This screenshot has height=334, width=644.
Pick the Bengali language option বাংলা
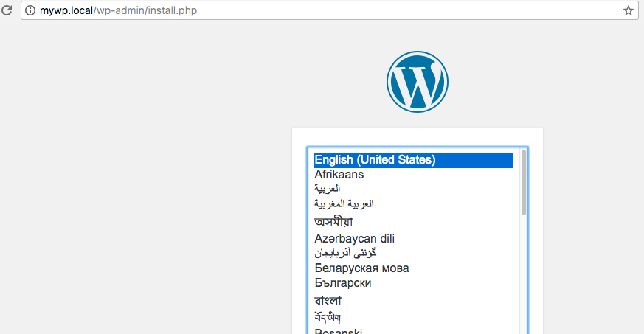pyautogui.click(x=414, y=301)
